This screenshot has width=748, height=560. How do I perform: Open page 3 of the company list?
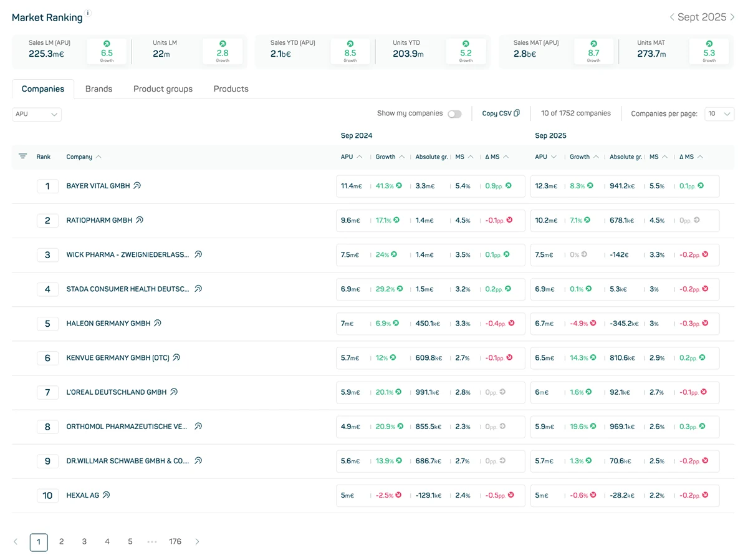click(84, 542)
